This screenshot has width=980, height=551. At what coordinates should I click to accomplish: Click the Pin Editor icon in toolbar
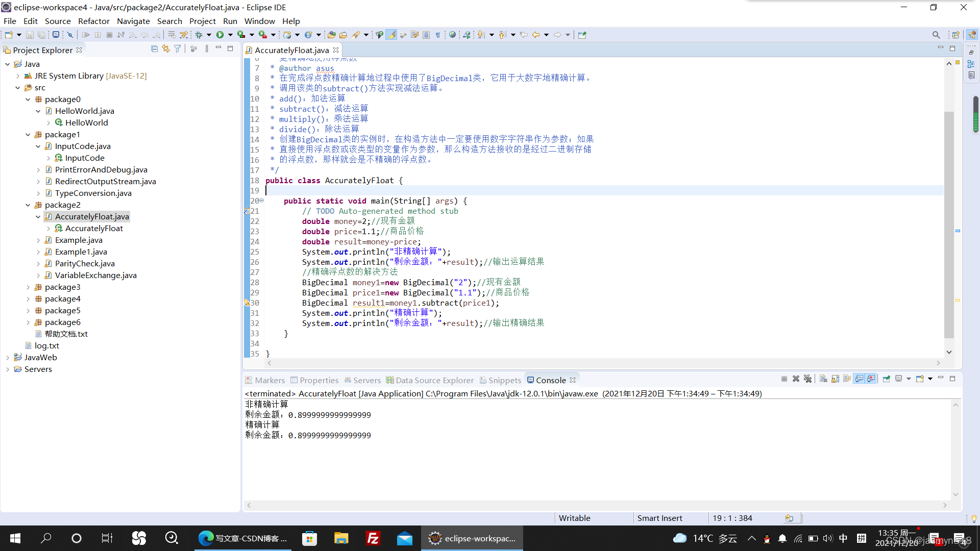[x=582, y=35]
